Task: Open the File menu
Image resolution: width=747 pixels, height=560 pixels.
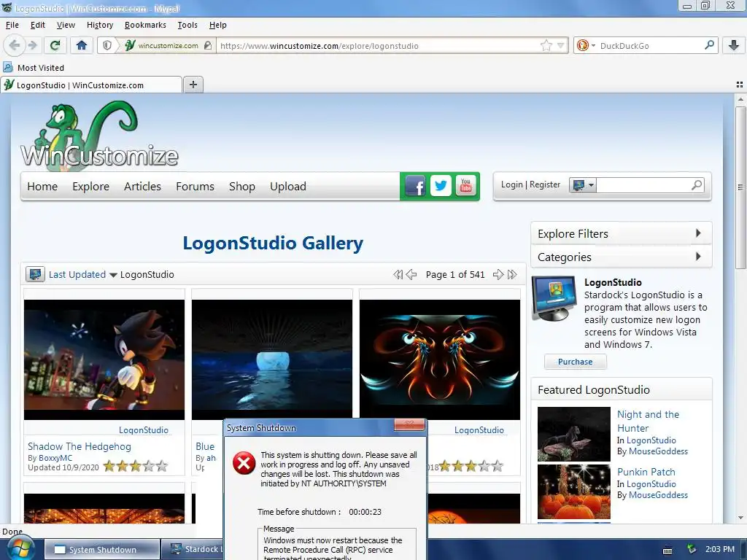Action: [x=12, y=25]
